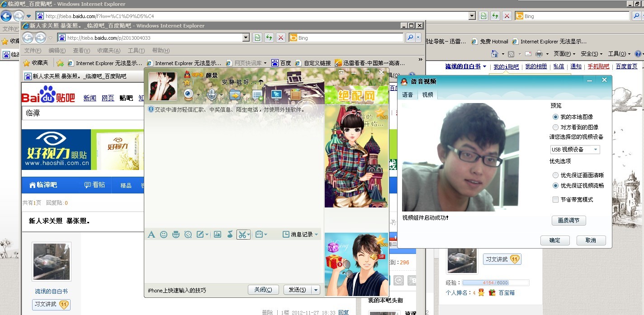Open the 查看(V) menu in front IE

[x=81, y=51]
